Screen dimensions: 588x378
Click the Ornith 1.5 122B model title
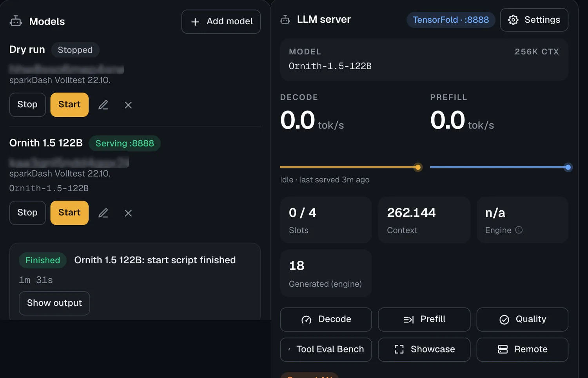coord(46,143)
